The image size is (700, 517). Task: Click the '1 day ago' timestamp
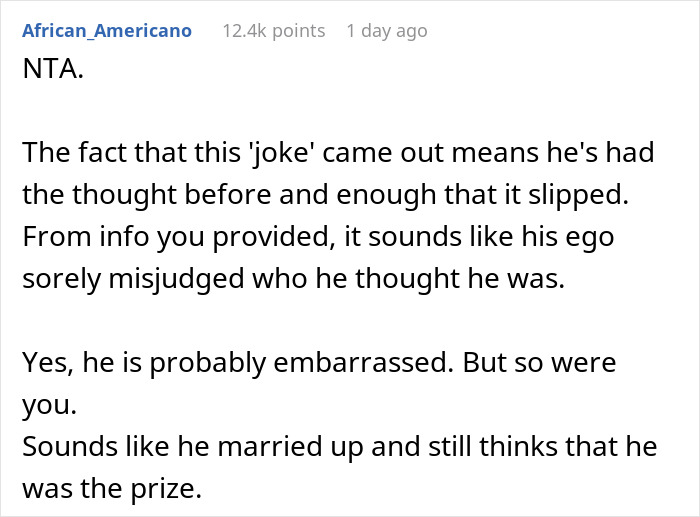(386, 30)
